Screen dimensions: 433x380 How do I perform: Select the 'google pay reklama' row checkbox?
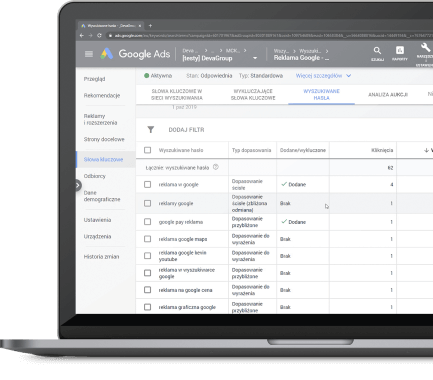click(147, 222)
